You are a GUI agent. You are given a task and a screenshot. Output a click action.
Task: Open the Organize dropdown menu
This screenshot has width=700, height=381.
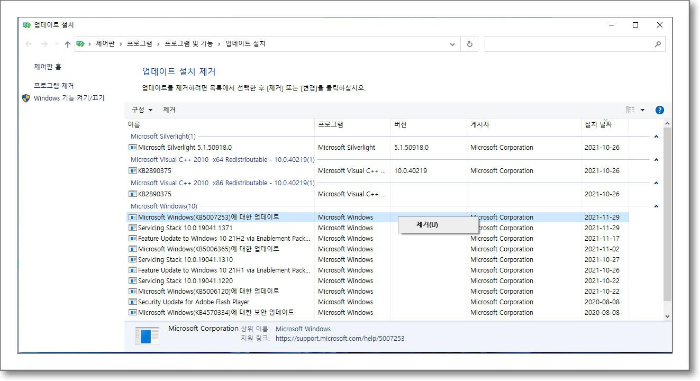(142, 110)
